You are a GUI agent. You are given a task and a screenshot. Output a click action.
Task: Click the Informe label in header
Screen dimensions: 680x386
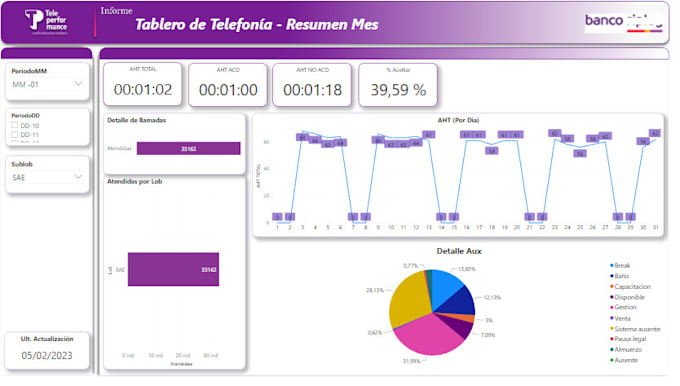(116, 11)
